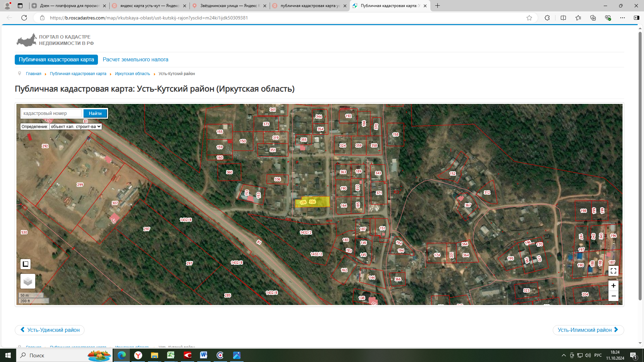Click the cadastral number input field
Image resolution: width=644 pixels, height=362 pixels.
51,113
